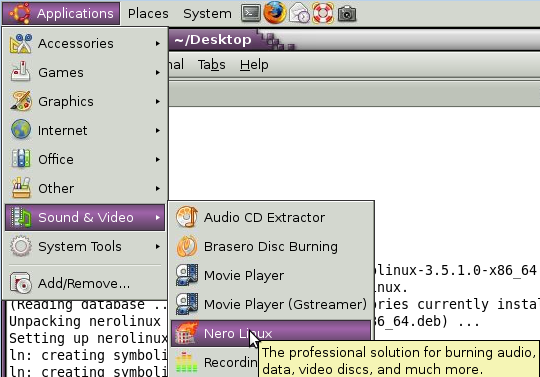Expand Office submenu arrow
Image resolution: width=540 pixels, height=377 pixels.
[158, 159]
